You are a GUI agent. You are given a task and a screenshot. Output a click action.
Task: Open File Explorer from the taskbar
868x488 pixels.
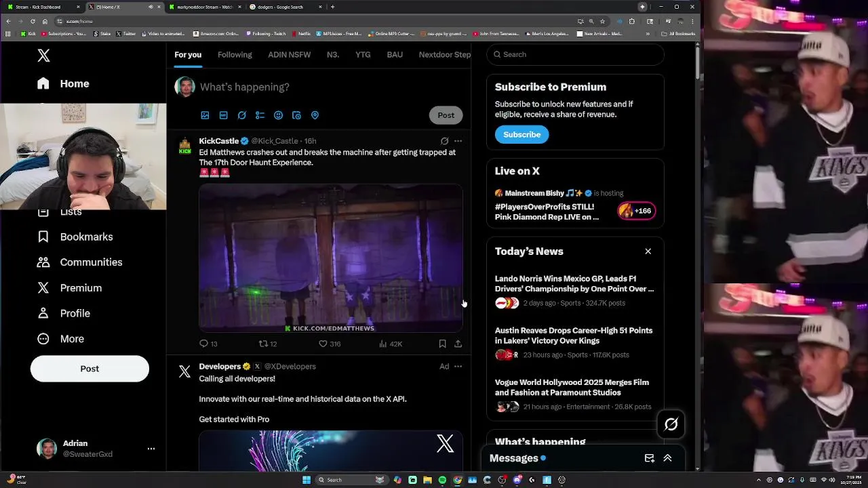tap(427, 480)
